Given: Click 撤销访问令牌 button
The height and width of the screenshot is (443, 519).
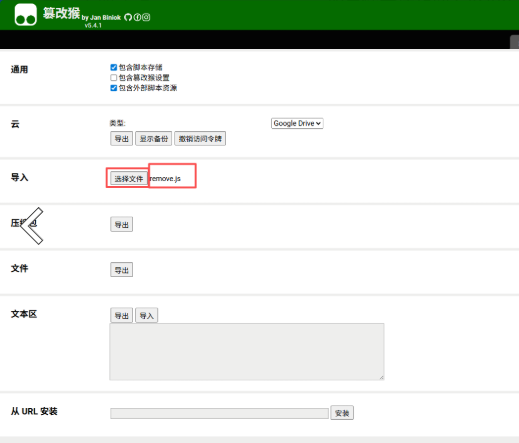Looking at the screenshot, I should click(x=200, y=139).
